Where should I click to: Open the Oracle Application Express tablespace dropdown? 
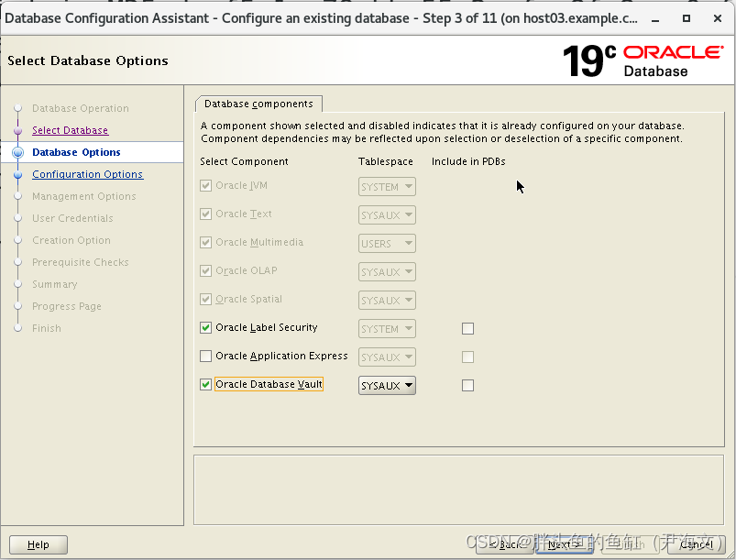387,357
